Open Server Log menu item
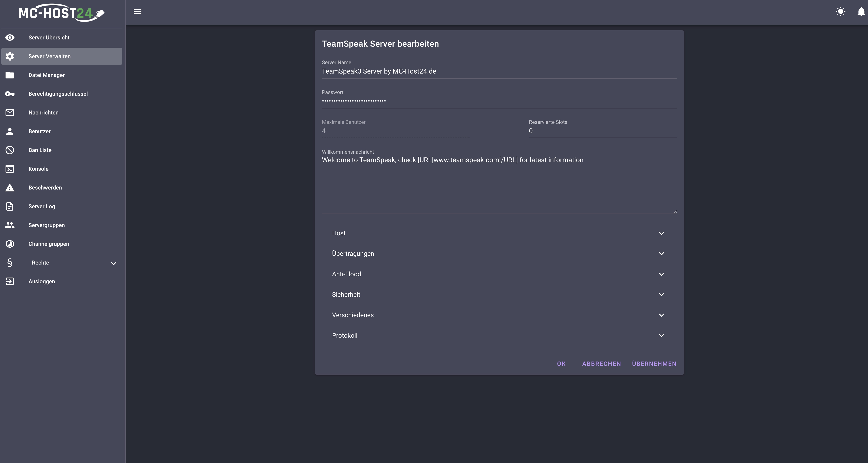The width and height of the screenshot is (868, 463). (x=62, y=206)
